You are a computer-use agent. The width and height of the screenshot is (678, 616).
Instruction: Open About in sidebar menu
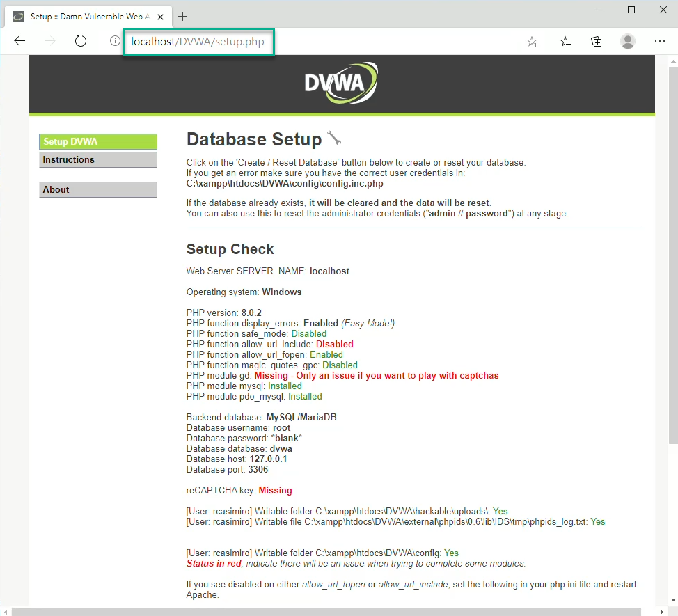98,190
